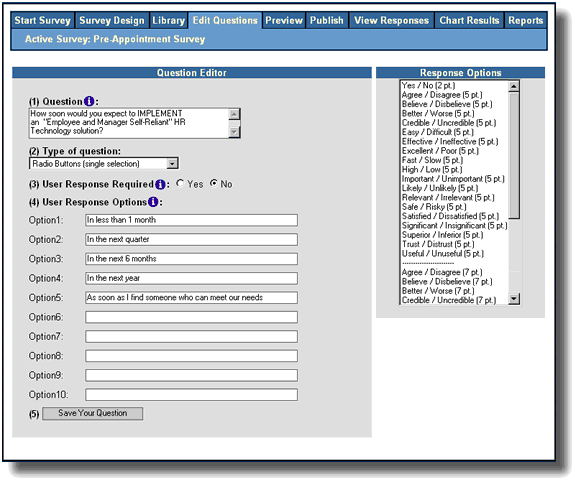Switch to the Edit Questions tab
The width and height of the screenshot is (575, 480).
(x=225, y=21)
